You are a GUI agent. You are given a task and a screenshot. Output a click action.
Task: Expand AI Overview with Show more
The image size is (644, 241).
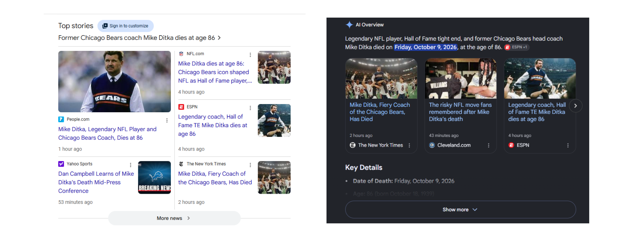click(x=461, y=210)
